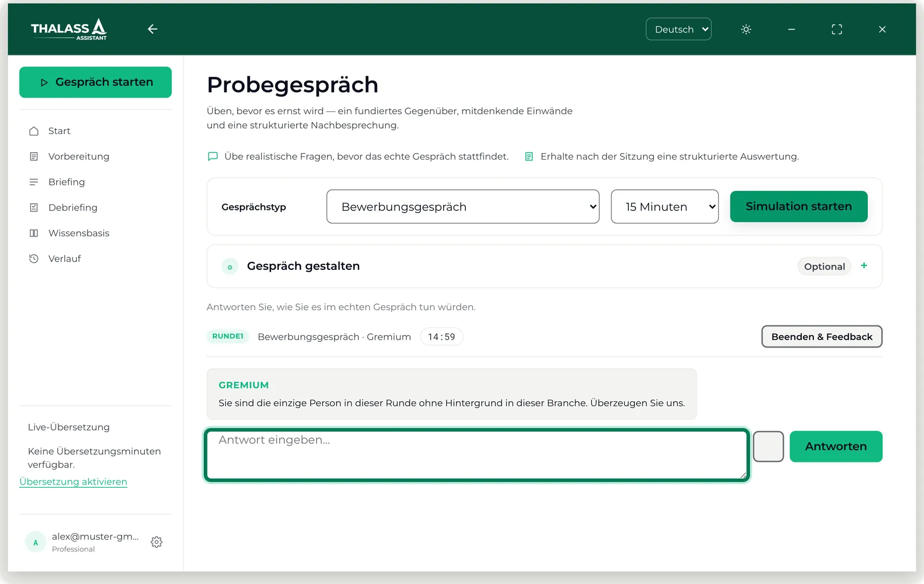Minimize the Thalassa Assistant window

tap(791, 29)
